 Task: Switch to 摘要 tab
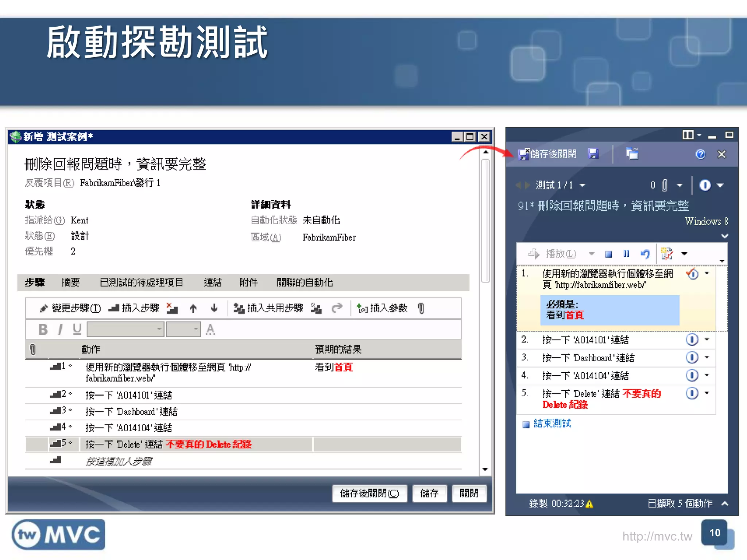pos(70,283)
